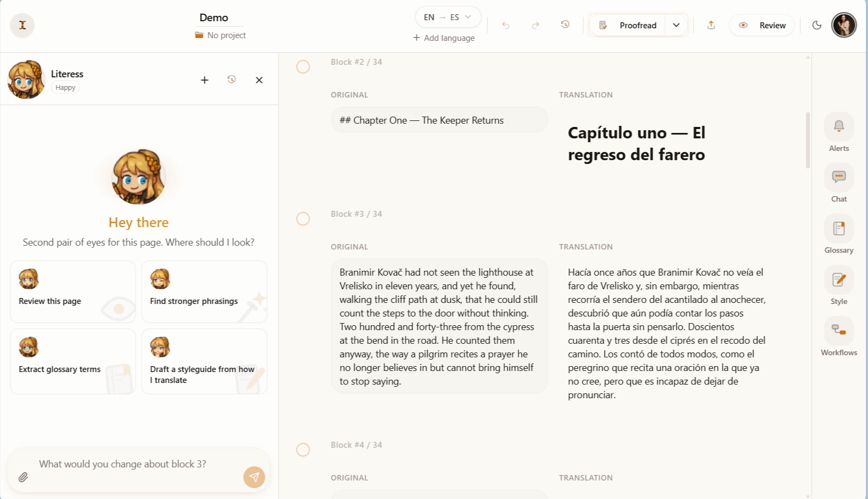The width and height of the screenshot is (868, 499).
Task: Click the paperclip attach icon
Action: click(23, 477)
